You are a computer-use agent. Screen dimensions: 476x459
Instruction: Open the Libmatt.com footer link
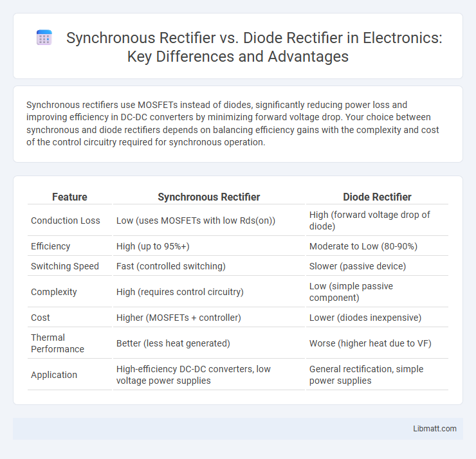[x=434, y=428]
